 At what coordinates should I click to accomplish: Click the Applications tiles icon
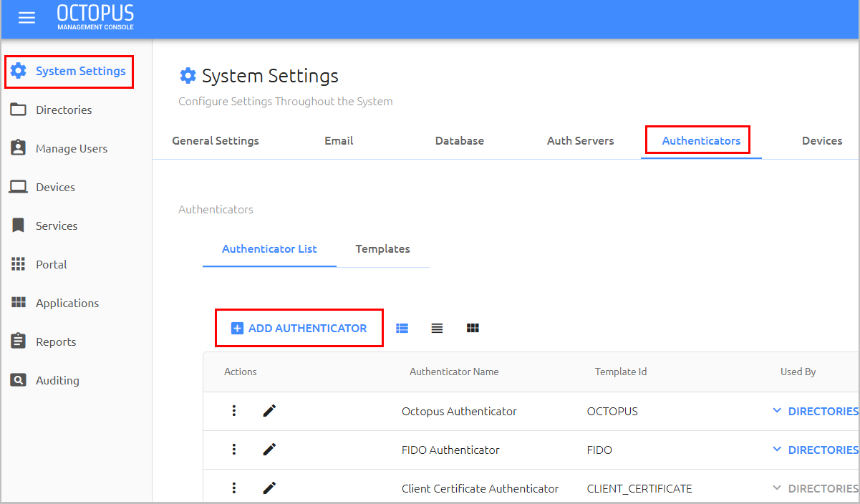coord(19,302)
